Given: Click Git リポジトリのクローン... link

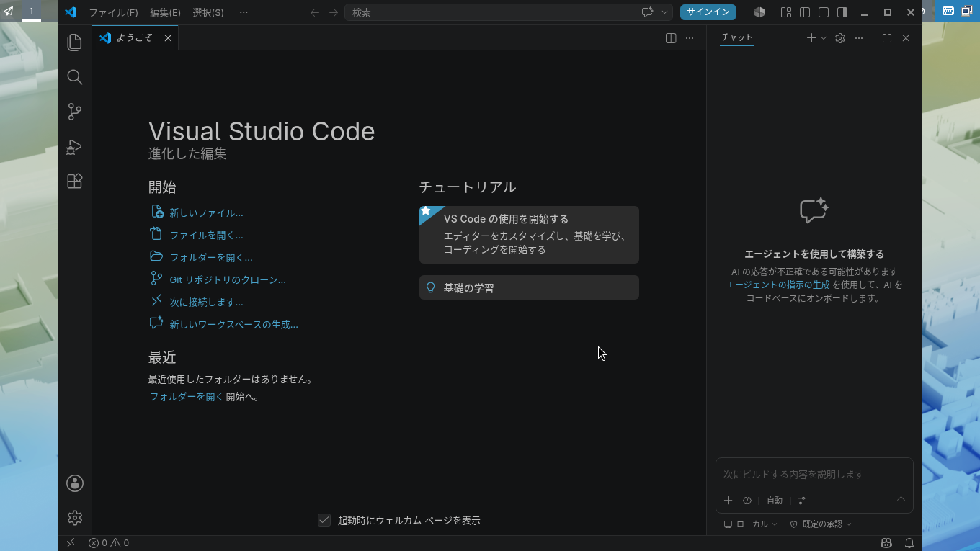Looking at the screenshot, I should pos(228,280).
